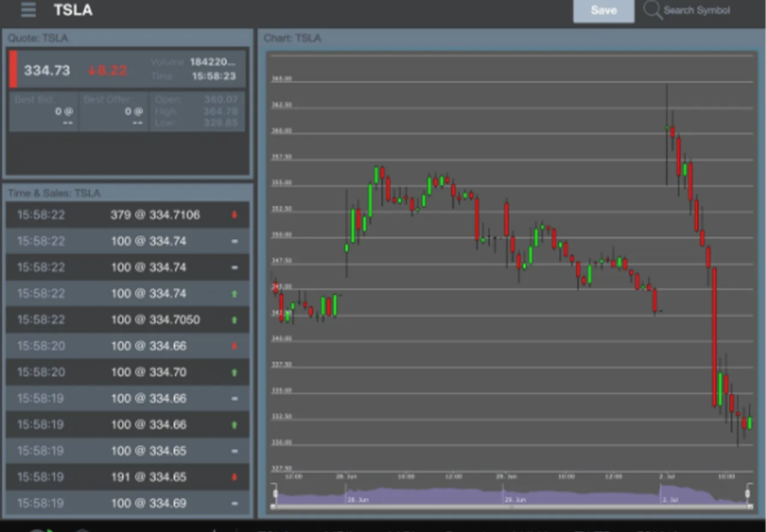Focus the Search Symbol field
The image size is (766, 532).
(x=696, y=10)
